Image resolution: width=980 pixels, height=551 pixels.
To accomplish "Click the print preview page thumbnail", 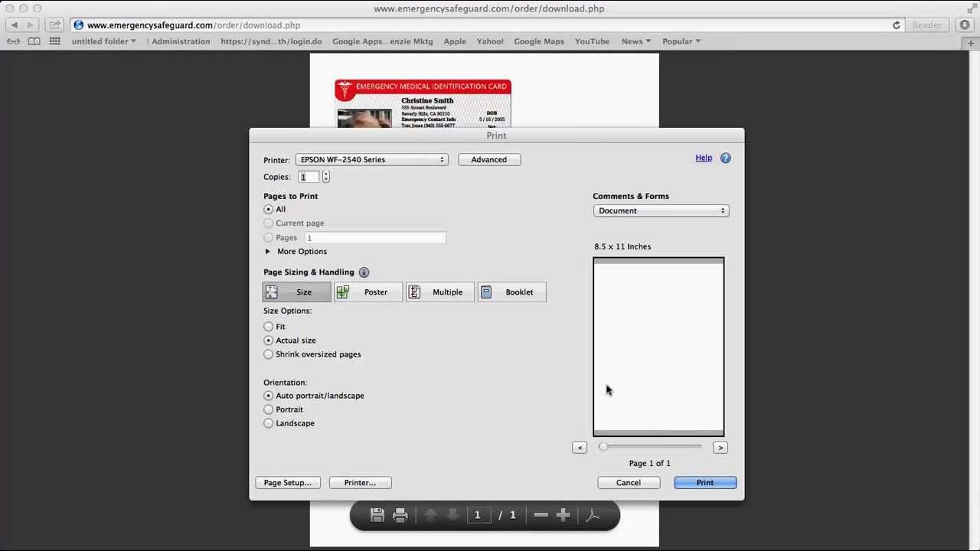I will (658, 347).
